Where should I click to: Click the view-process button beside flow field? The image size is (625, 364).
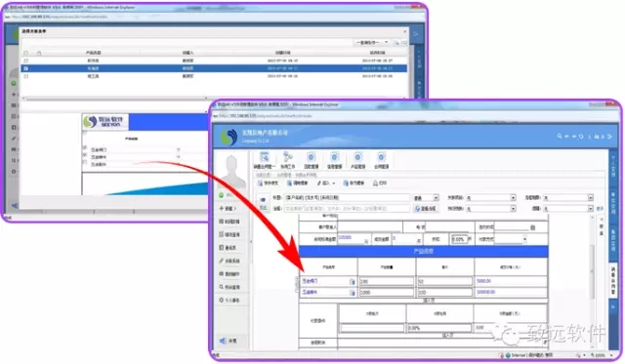point(425,208)
